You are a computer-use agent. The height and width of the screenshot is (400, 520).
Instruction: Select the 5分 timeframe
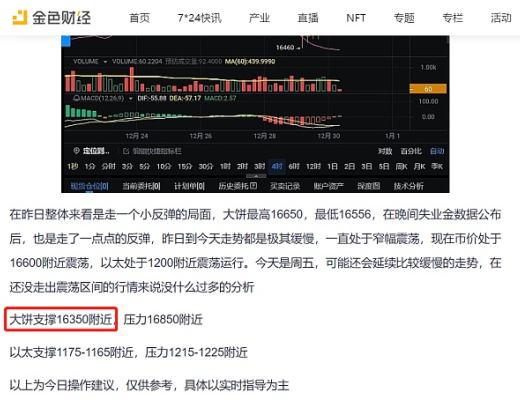[x=144, y=166]
